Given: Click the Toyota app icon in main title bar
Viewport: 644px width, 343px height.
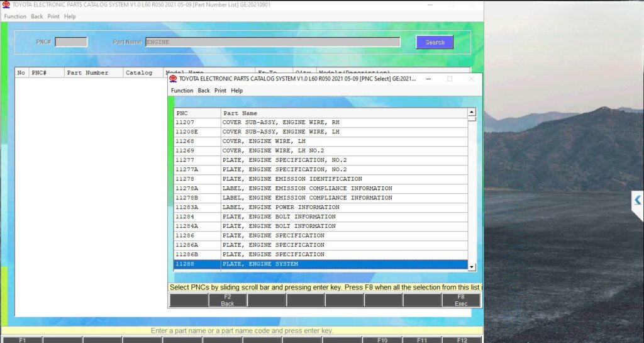Looking at the screenshot, I should click(x=6, y=4).
